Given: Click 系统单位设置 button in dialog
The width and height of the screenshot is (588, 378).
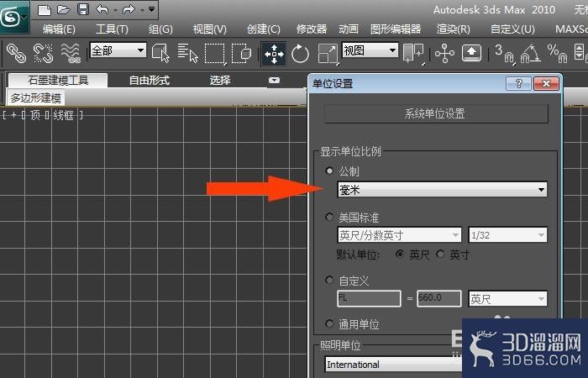Looking at the screenshot, I should (436, 113).
